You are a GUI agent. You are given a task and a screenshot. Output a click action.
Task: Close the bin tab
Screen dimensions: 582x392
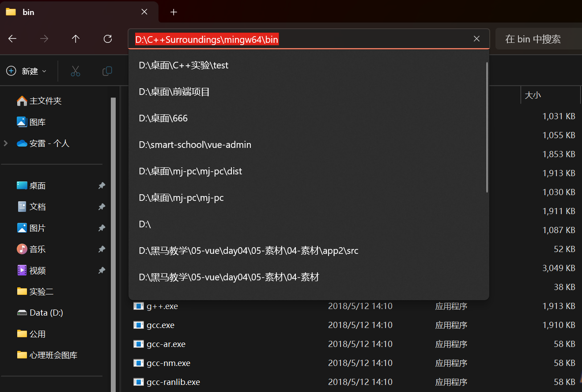tap(144, 12)
